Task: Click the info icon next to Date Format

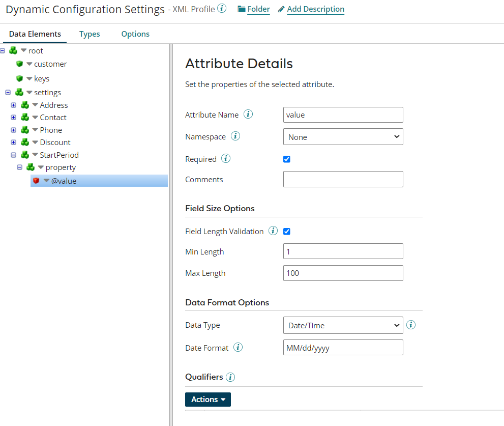Action: coord(237,347)
